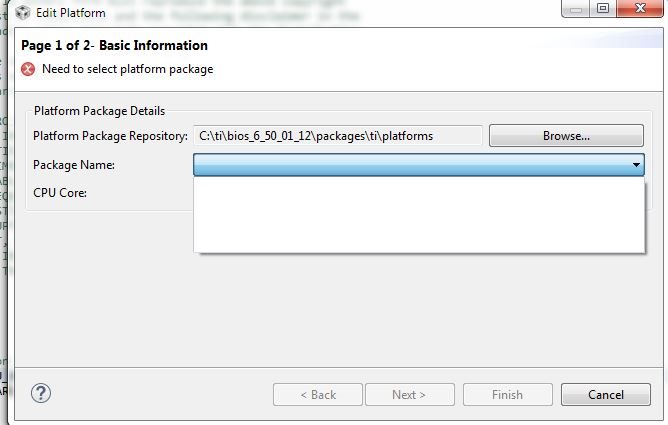Click the Package Name label
Image resolution: width=668 pixels, height=425 pixels.
pyautogui.click(x=74, y=165)
